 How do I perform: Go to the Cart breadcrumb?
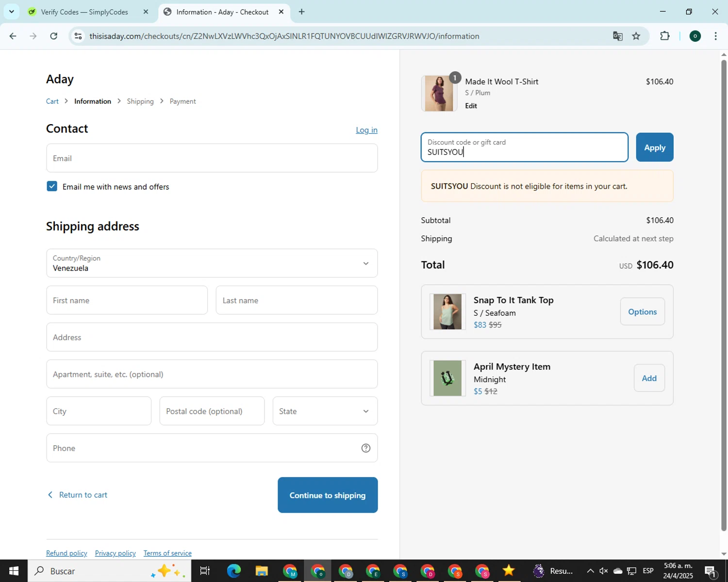click(x=52, y=101)
